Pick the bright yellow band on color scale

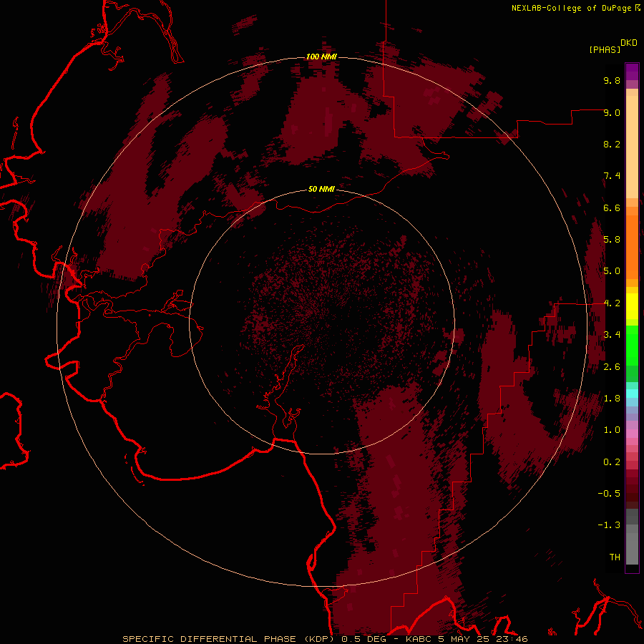632,306
